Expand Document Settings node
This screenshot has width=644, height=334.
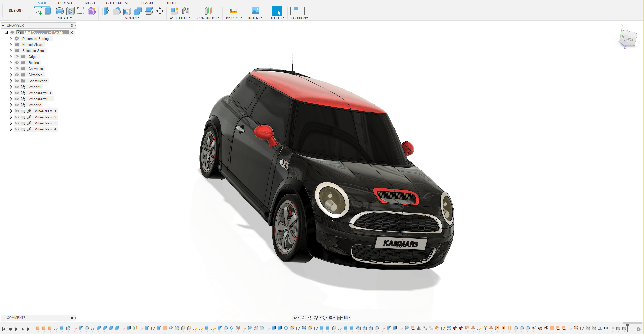[x=11, y=39]
